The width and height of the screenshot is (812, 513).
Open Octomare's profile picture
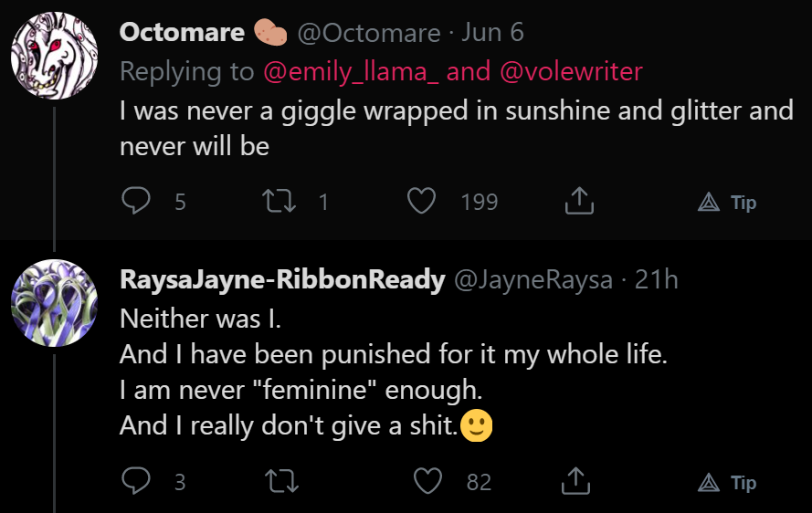(55, 56)
